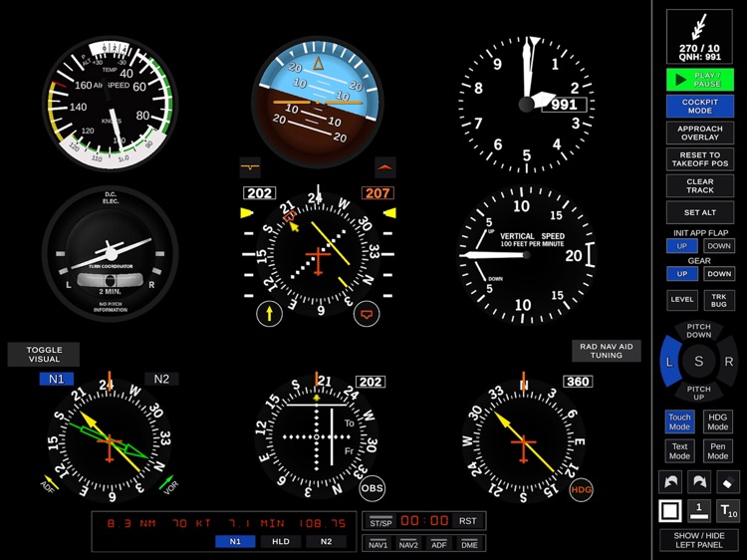Click Pitch Up control
747x560 pixels.
click(x=699, y=393)
